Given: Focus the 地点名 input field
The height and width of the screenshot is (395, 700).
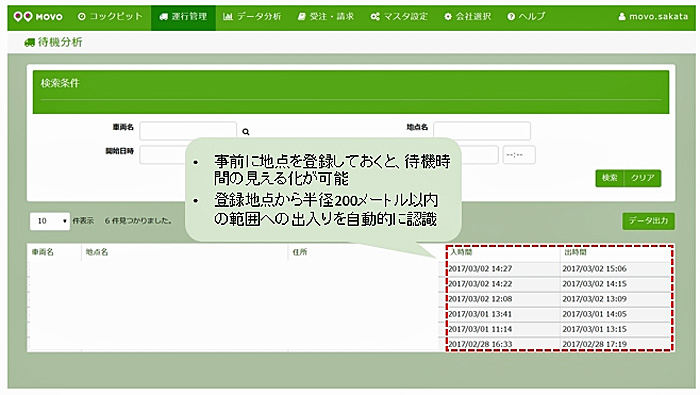Looking at the screenshot, I should point(482,131).
